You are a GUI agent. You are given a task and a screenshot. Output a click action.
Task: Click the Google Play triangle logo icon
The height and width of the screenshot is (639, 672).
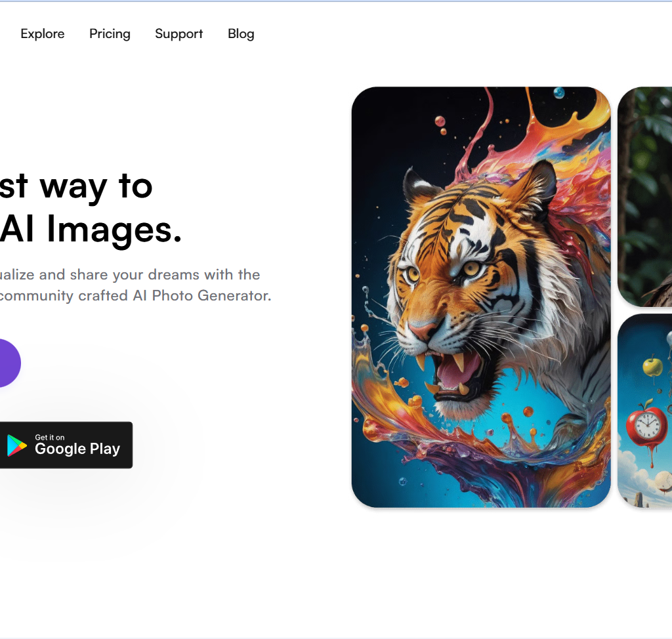16,445
